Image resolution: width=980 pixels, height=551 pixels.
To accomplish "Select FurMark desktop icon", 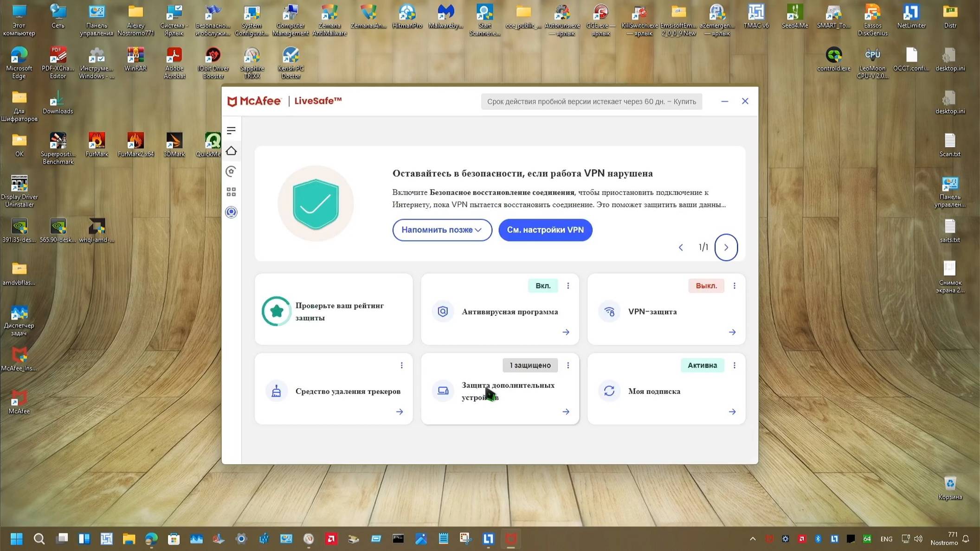I will pyautogui.click(x=97, y=145).
